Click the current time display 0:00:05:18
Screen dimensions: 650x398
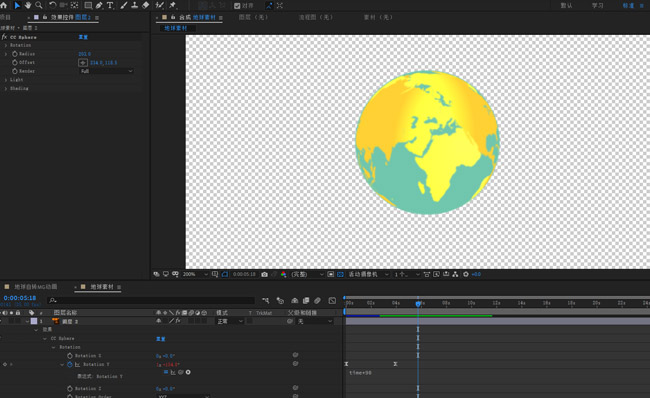point(20,298)
